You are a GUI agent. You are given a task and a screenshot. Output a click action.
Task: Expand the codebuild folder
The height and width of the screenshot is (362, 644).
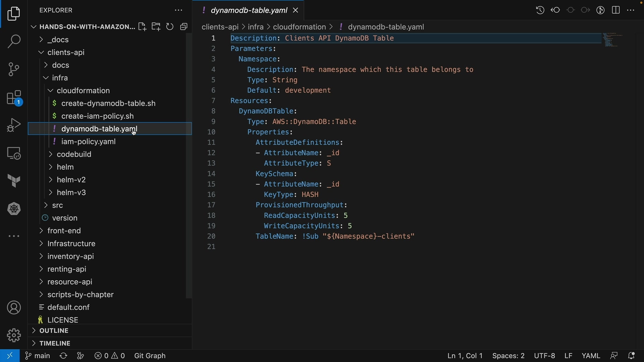74,155
